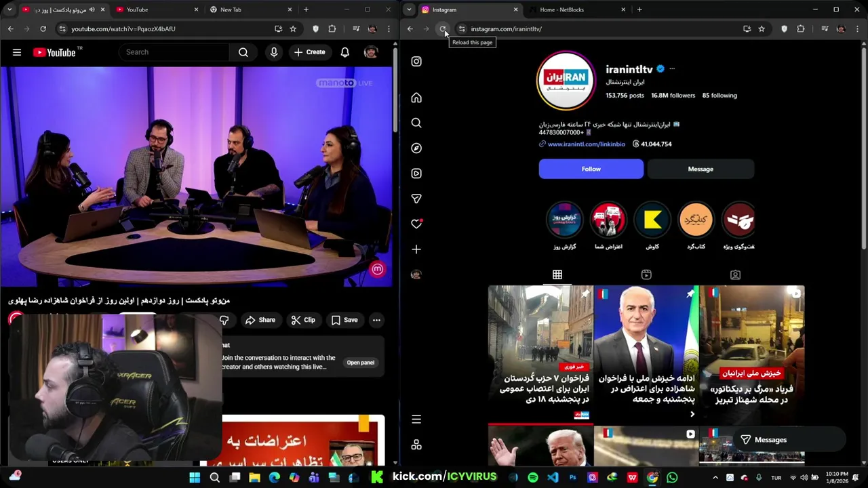The image size is (868, 488).
Task: Share the YouTube video
Action: tap(260, 320)
